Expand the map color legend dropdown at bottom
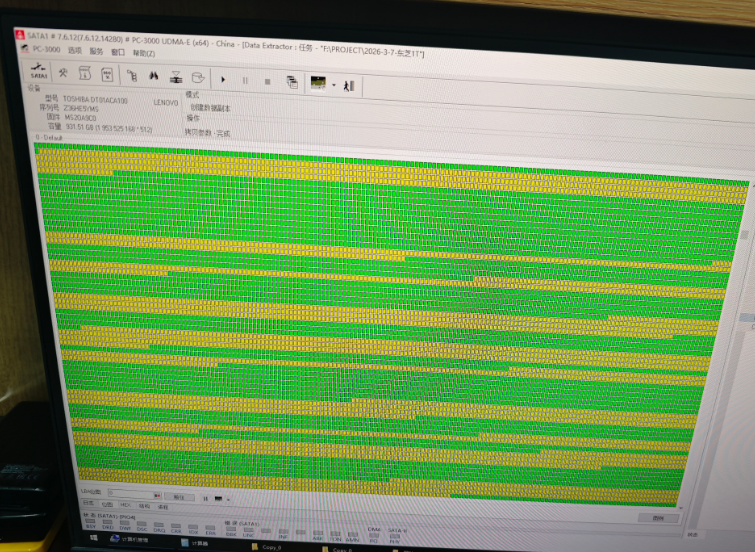Screen dimensions: 755x552 [x=226, y=498]
